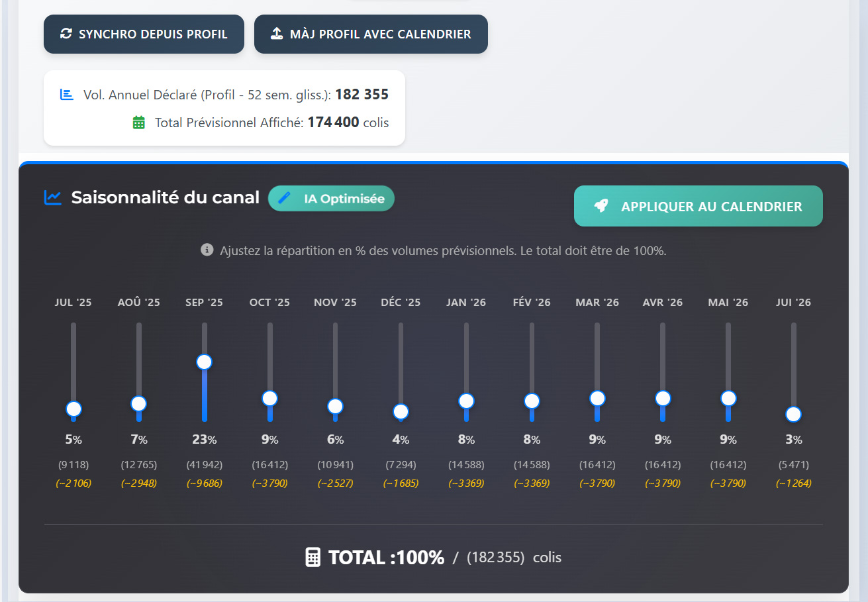Click the calculator icon next to TOTAL
This screenshot has height=602, width=868.
coord(313,557)
